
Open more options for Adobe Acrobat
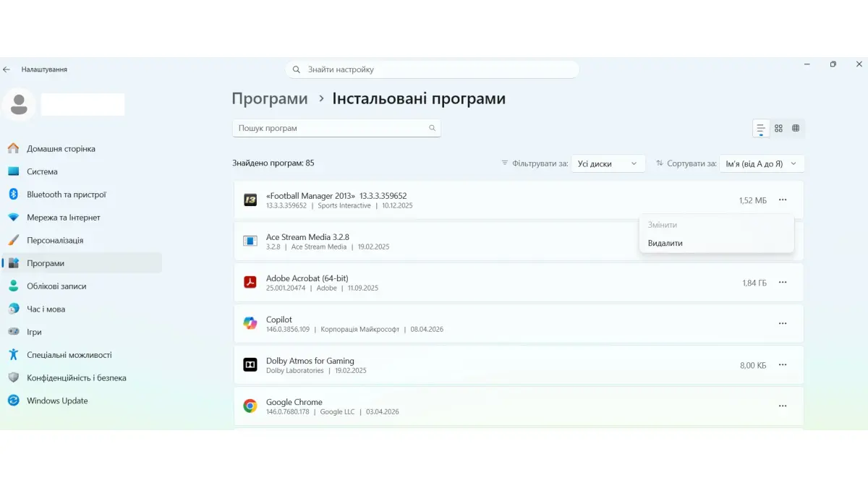[783, 283]
